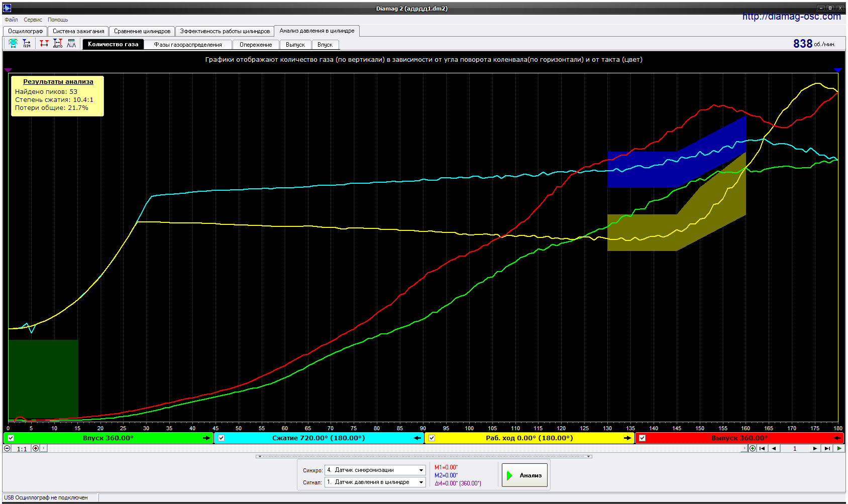Screen dimensions: 848x504
Task: Click scrollbar left arrow button
Action: (x=44, y=448)
